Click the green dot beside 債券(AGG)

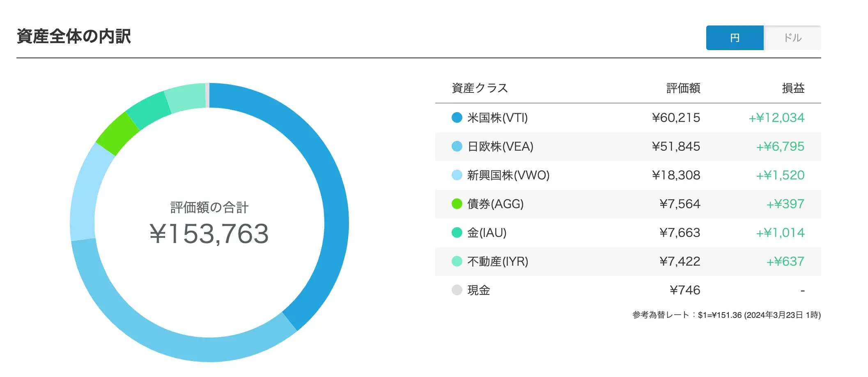click(457, 204)
